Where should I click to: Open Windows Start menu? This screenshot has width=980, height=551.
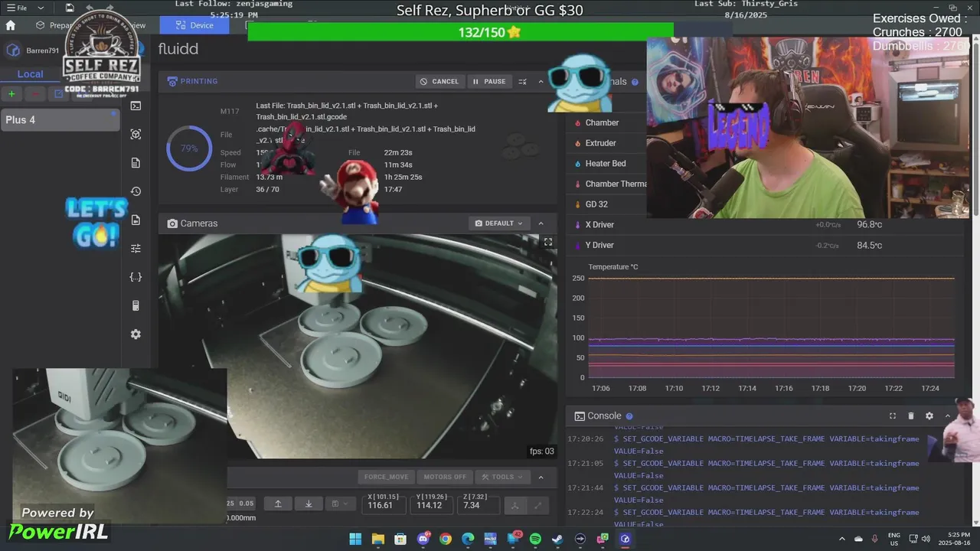[x=355, y=539]
